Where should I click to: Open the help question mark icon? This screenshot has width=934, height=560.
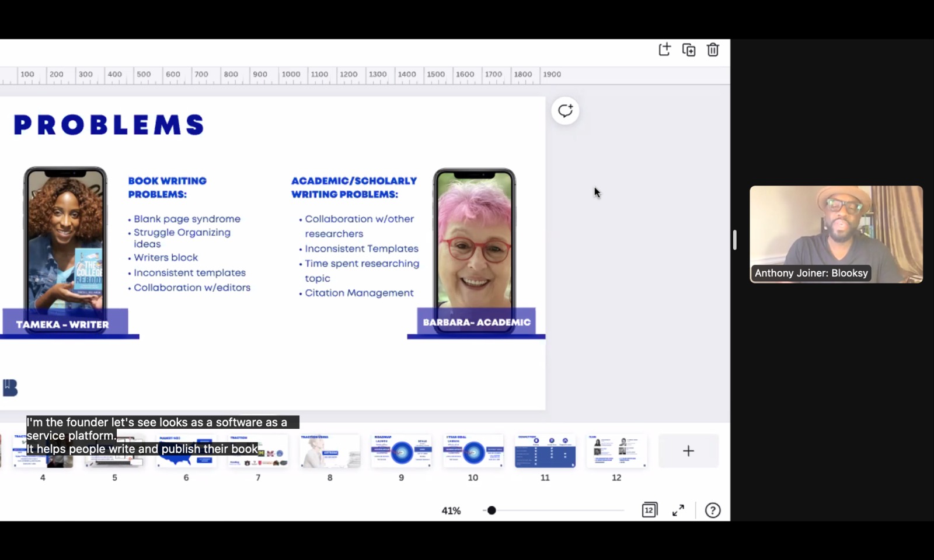[x=713, y=510]
